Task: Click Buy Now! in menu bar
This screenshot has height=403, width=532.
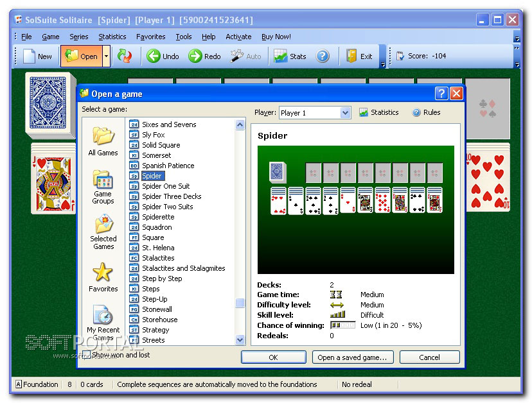Action: click(x=276, y=37)
